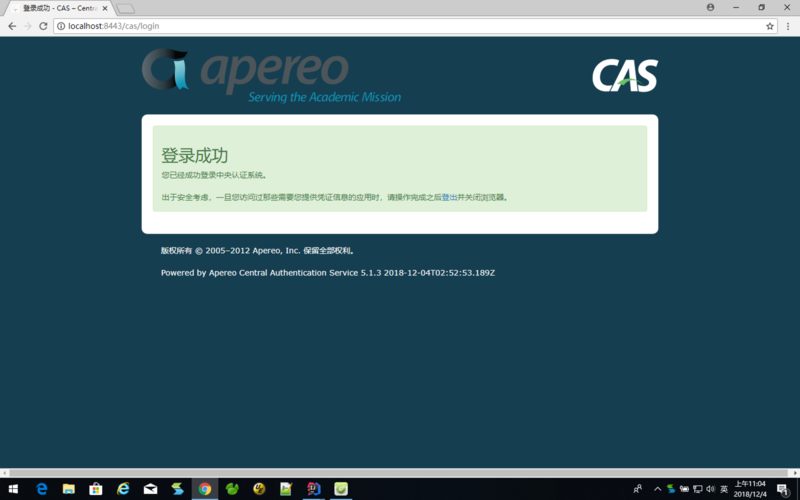Click the 登录成功 heading text
The width and height of the screenshot is (800, 500).
(x=194, y=156)
